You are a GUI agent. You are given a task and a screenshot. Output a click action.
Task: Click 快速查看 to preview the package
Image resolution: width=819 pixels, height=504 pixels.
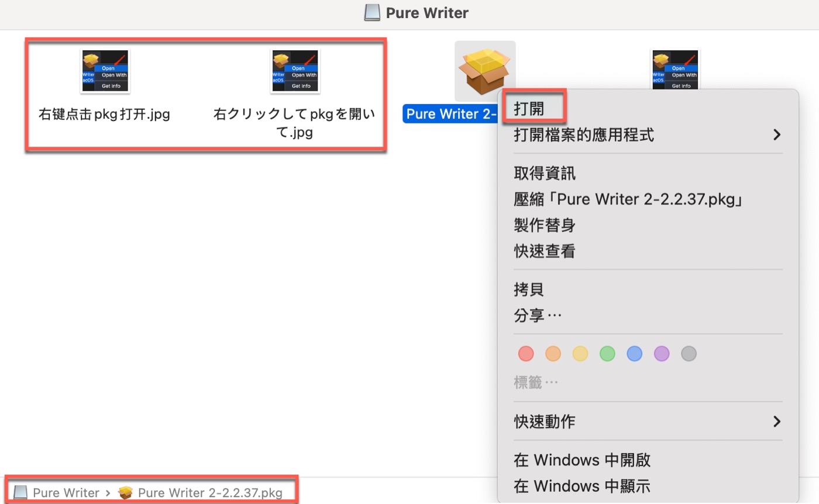[x=545, y=251]
